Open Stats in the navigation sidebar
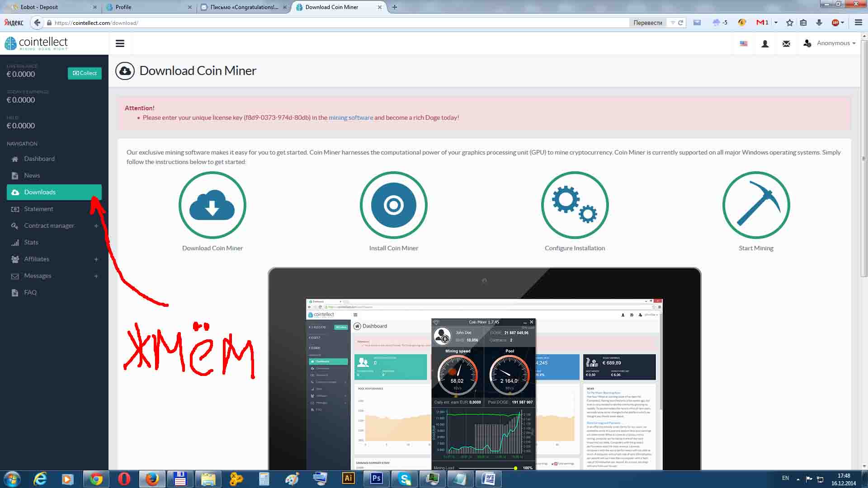This screenshot has height=488, width=868. tap(54, 242)
